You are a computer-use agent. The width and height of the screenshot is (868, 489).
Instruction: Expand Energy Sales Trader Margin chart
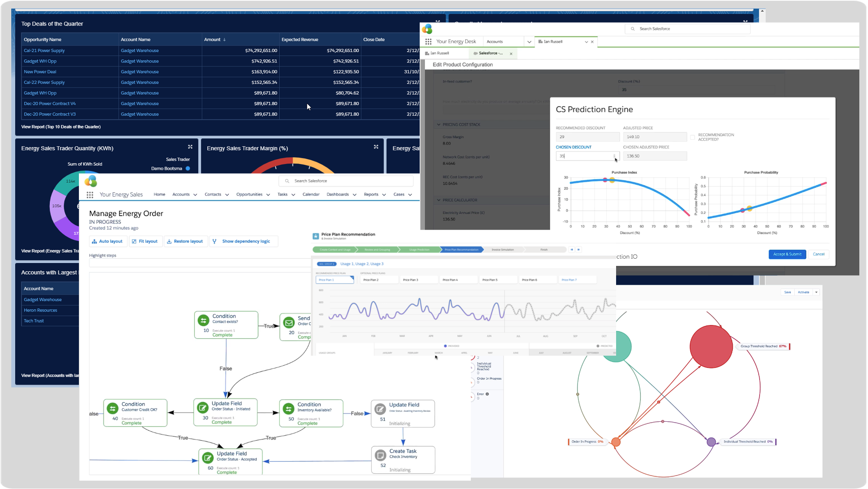tap(376, 147)
